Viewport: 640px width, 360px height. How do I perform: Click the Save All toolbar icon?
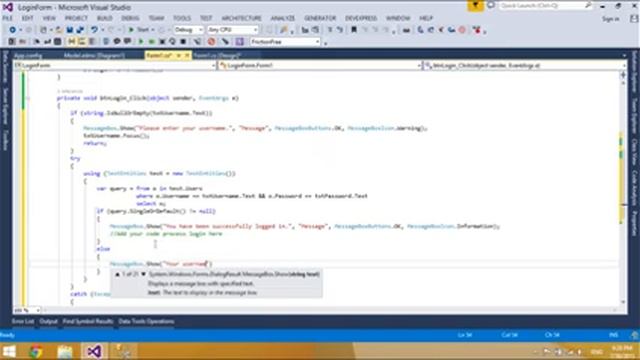click(80, 30)
